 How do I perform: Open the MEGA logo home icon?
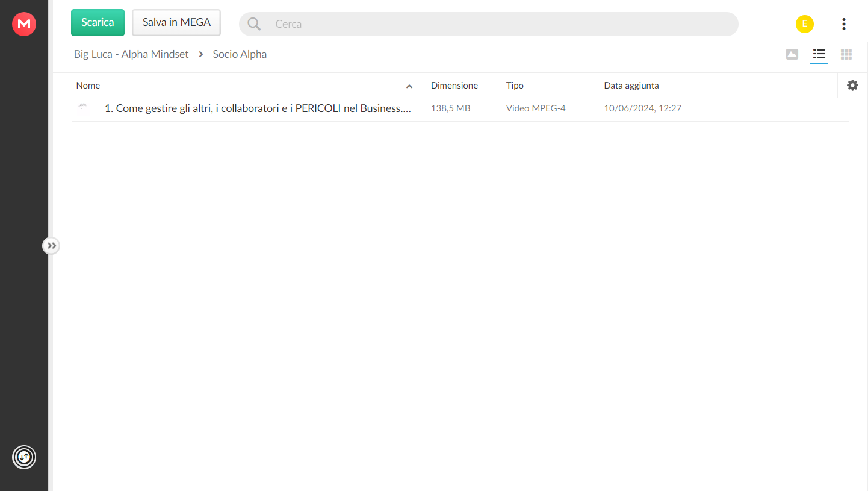click(24, 24)
